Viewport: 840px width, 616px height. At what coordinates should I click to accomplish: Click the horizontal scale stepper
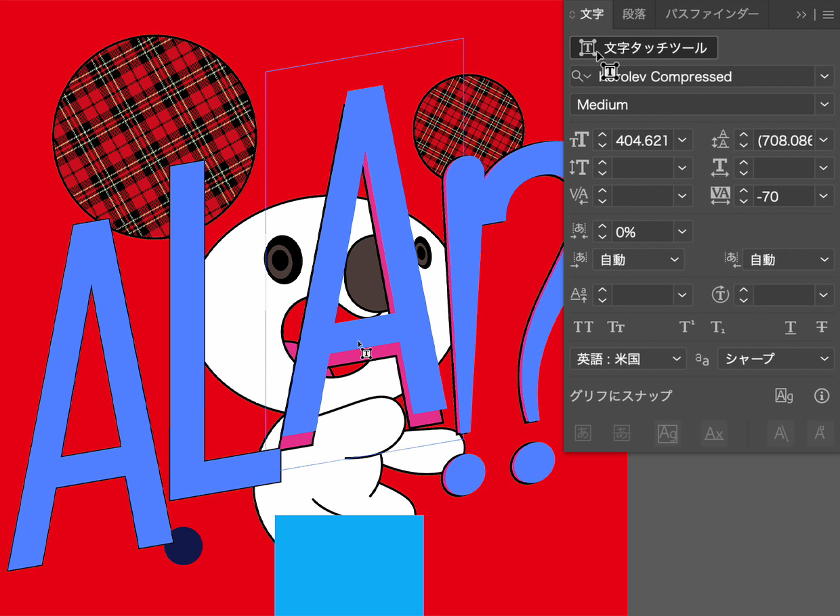pyautogui.click(x=744, y=168)
